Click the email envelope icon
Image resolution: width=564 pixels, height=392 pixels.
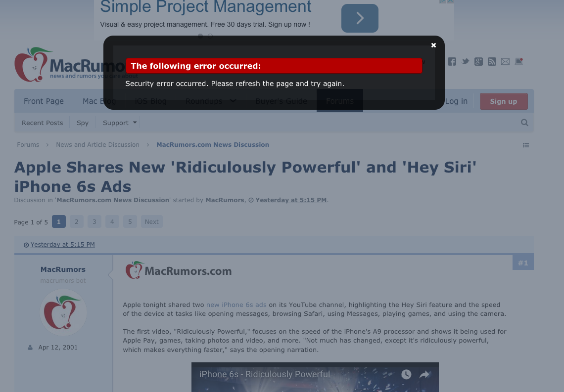point(505,61)
